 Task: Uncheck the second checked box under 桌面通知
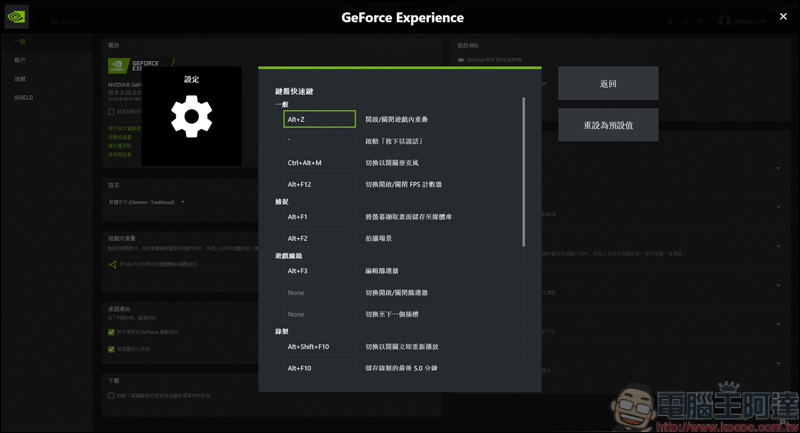tap(111, 349)
